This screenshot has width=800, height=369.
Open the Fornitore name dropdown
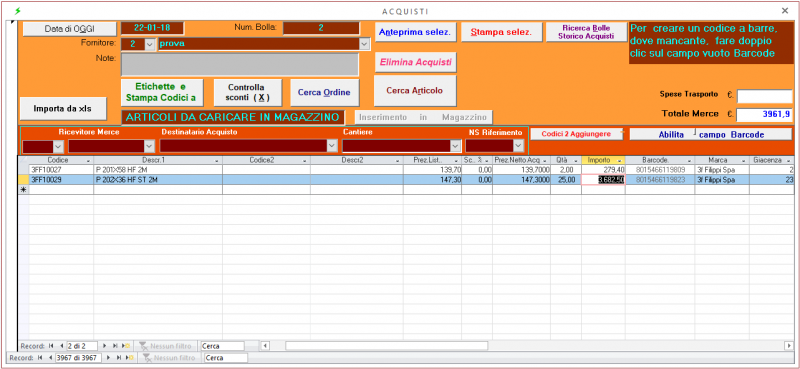coord(364,44)
